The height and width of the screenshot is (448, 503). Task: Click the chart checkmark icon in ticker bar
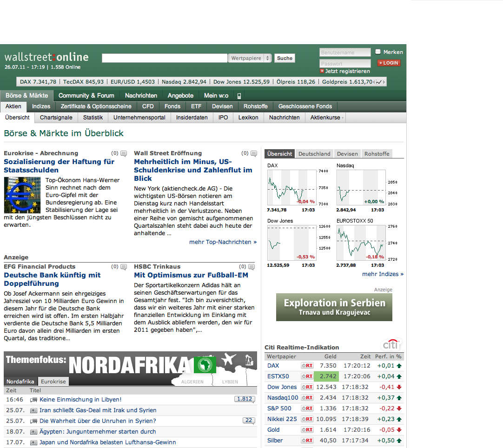tap(378, 82)
